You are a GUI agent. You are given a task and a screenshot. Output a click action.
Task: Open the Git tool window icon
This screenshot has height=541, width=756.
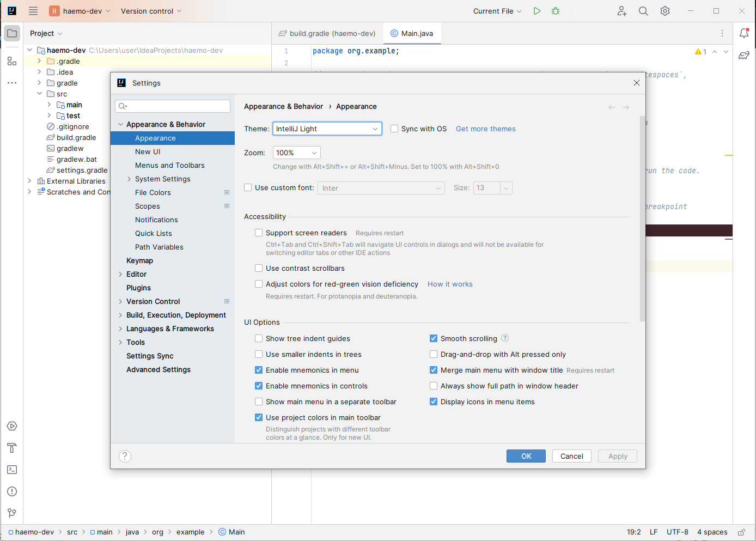[12, 513]
